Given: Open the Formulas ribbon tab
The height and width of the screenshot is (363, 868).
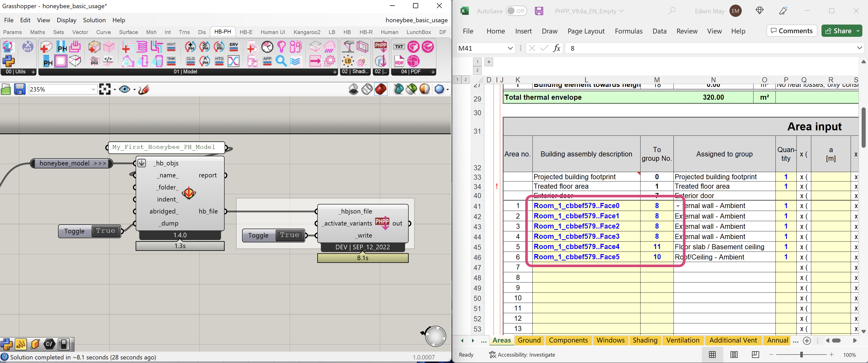Looking at the screenshot, I should 629,31.
